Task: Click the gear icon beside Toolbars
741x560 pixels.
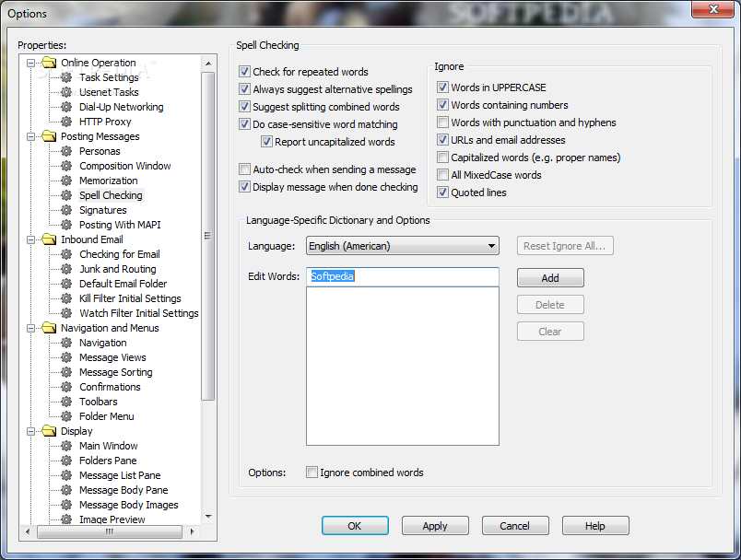Action: [x=66, y=402]
